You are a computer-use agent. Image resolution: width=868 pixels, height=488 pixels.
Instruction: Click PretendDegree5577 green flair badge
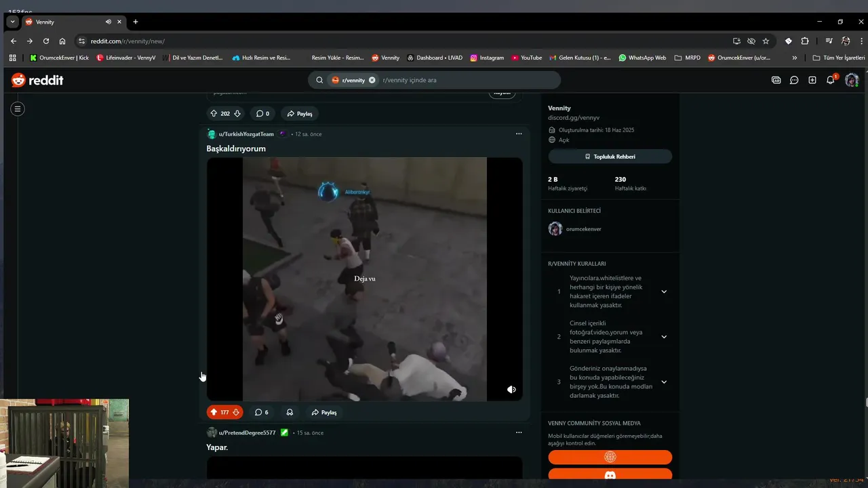pos(285,432)
